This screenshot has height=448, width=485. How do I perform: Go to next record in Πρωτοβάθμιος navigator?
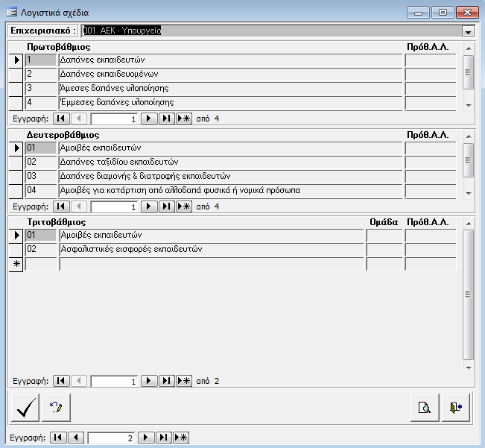tap(149, 119)
